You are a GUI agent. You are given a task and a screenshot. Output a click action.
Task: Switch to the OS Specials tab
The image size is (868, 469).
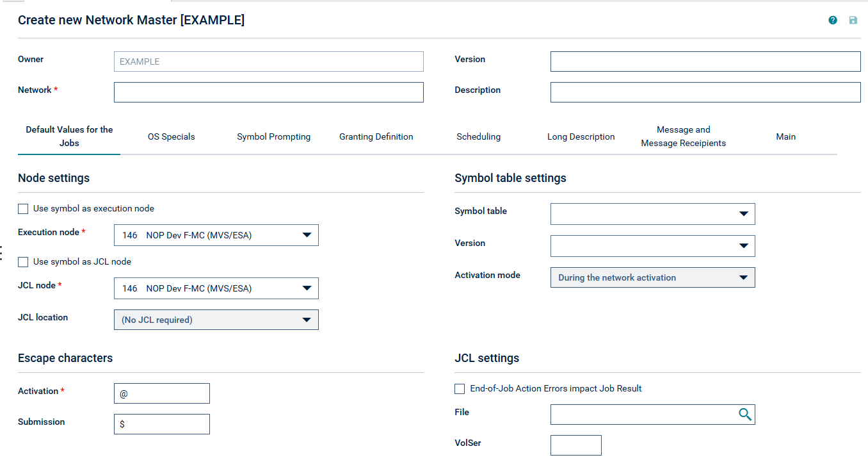coord(172,136)
